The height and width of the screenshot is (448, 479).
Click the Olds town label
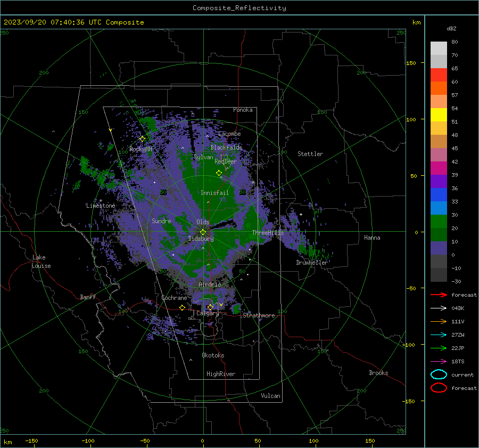pyautogui.click(x=203, y=222)
